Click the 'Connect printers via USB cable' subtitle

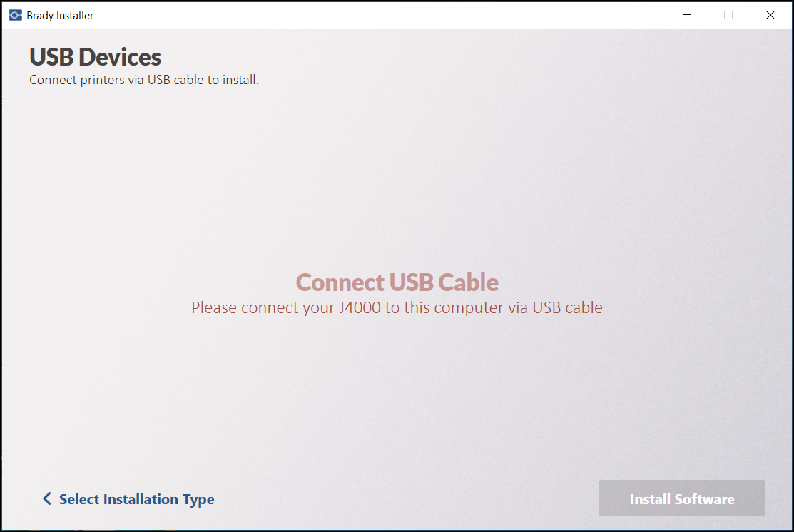144,80
